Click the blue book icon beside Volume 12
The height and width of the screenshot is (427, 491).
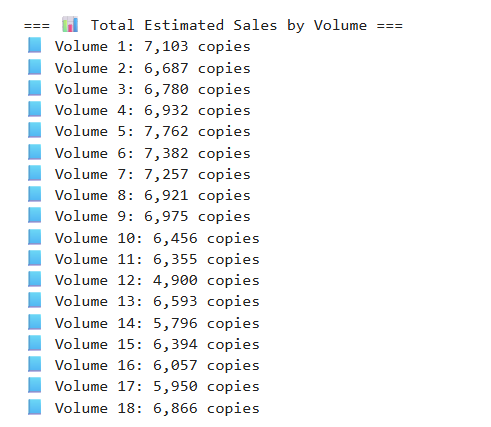(35, 279)
